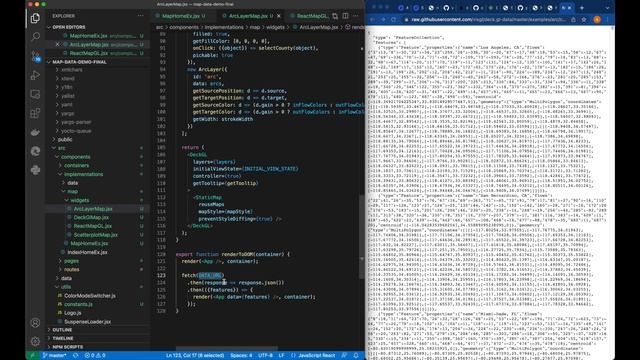
Task: Open the browser's tab search dropdown arrow
Action: pyautogui.click(x=607, y=8)
